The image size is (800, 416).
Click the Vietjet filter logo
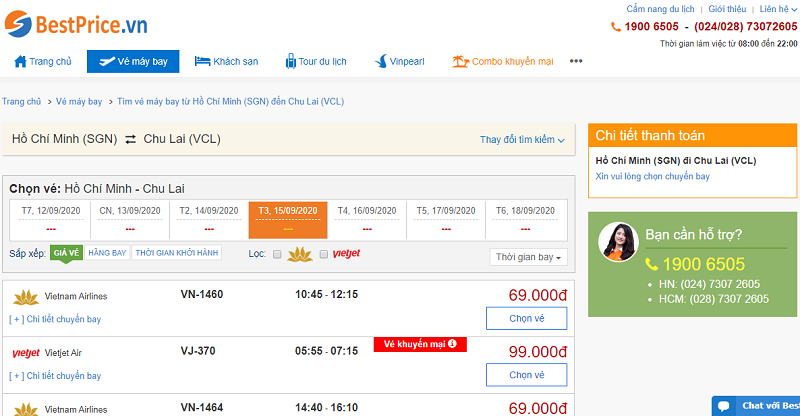click(x=346, y=254)
